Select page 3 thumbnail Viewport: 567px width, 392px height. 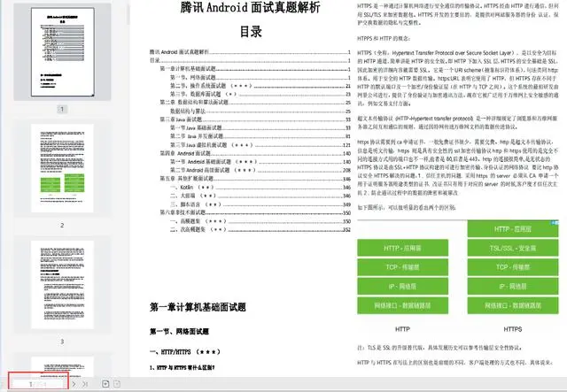point(62,285)
